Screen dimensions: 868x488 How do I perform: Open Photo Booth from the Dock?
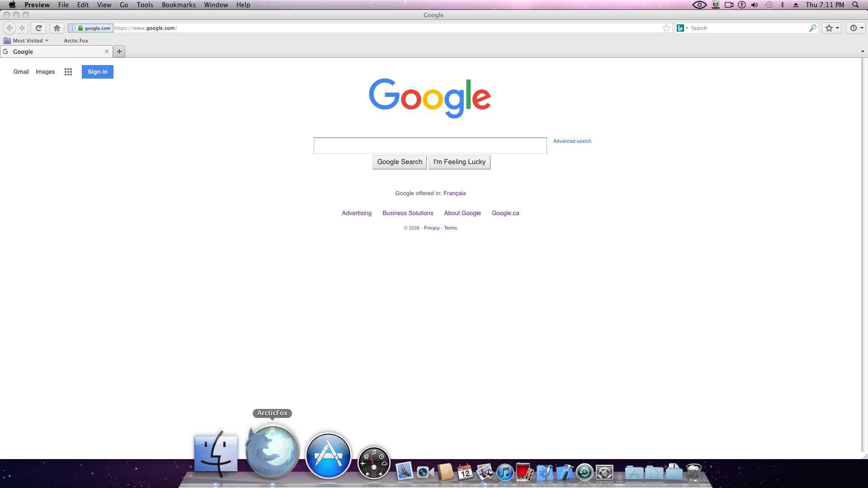tap(525, 472)
